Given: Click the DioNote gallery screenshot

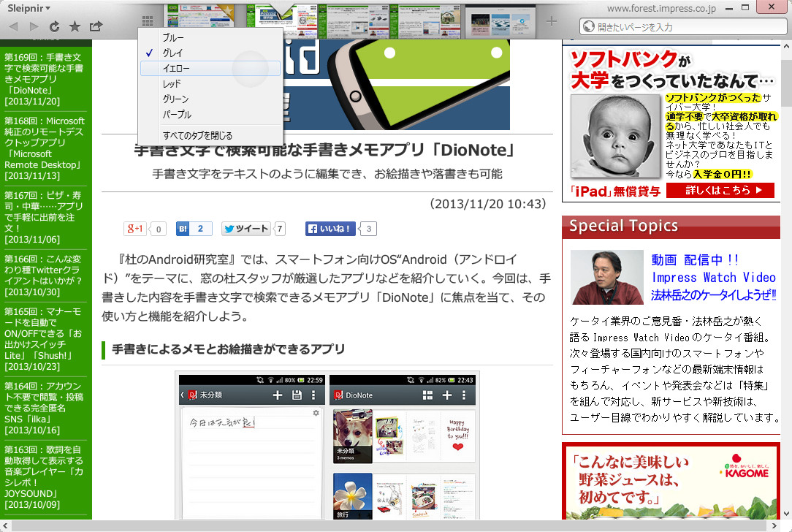Looking at the screenshot, I should 403,447.
